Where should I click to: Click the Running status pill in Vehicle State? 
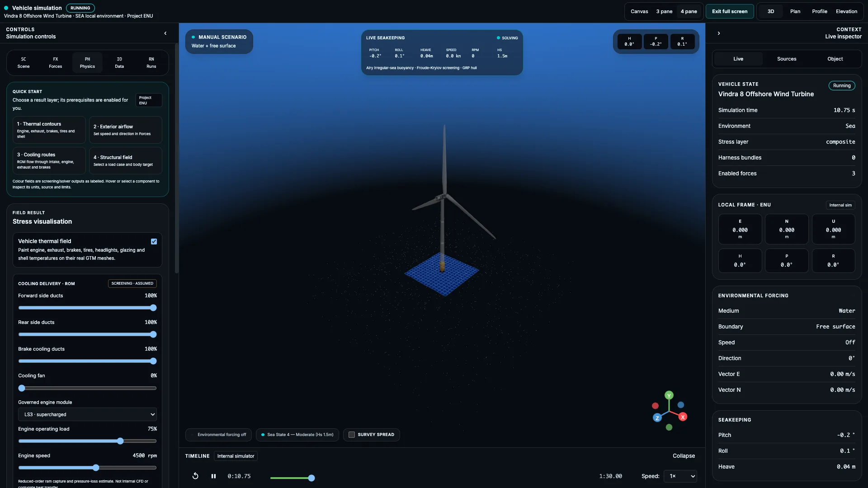click(x=842, y=85)
